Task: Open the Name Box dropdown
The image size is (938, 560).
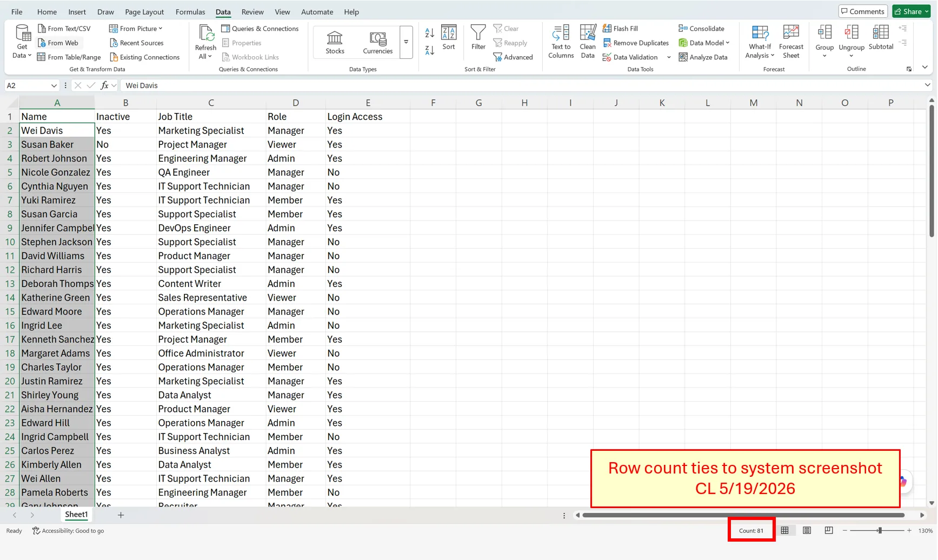Action: pos(54,85)
